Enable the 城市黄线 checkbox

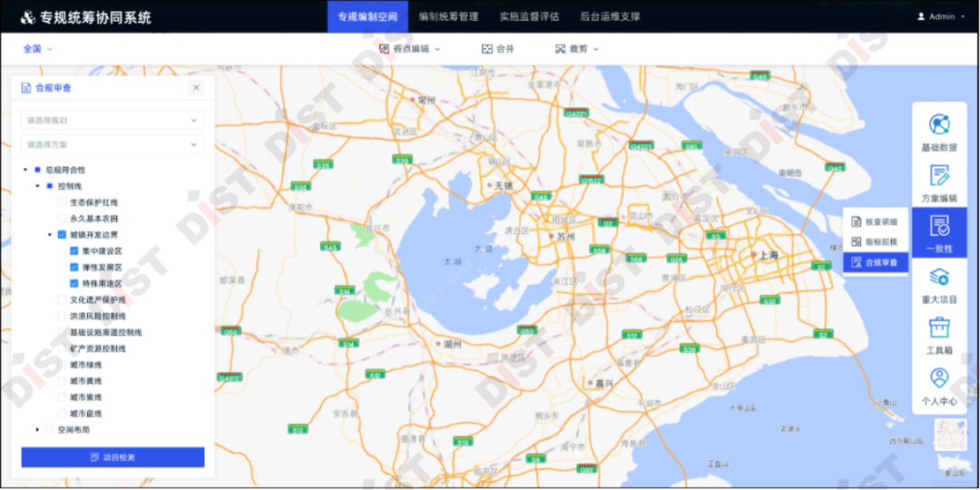(62, 380)
